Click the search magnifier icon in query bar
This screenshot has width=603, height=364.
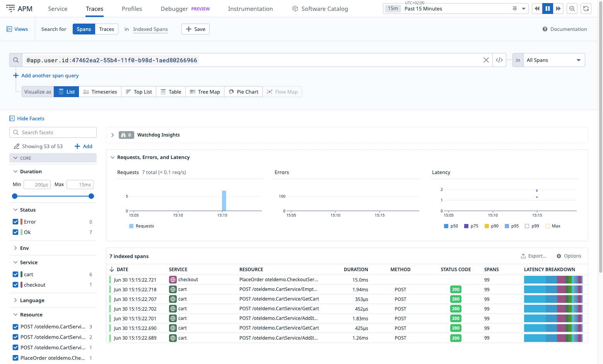pyautogui.click(x=16, y=60)
